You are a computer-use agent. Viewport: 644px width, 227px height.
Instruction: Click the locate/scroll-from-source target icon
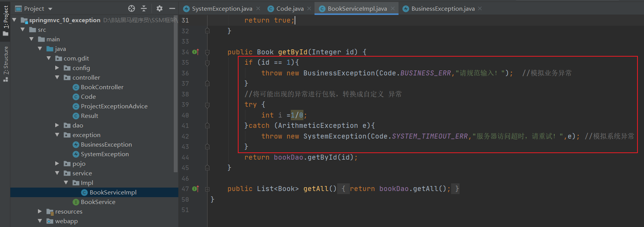(x=132, y=8)
